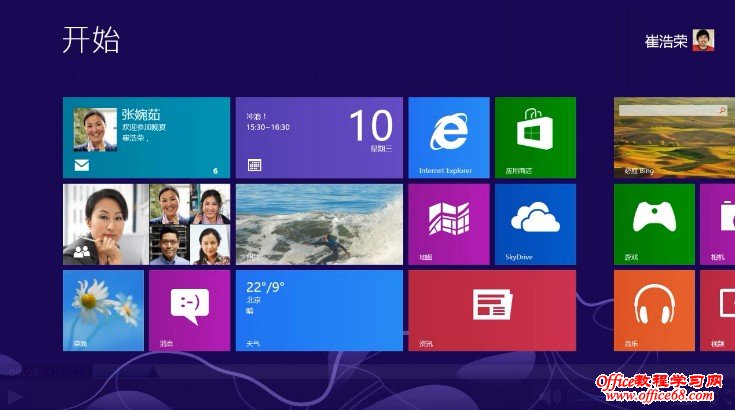This screenshot has width=735, height=410.
Task: Open the Photos tile showing the surfer
Action: pyautogui.click(x=319, y=224)
